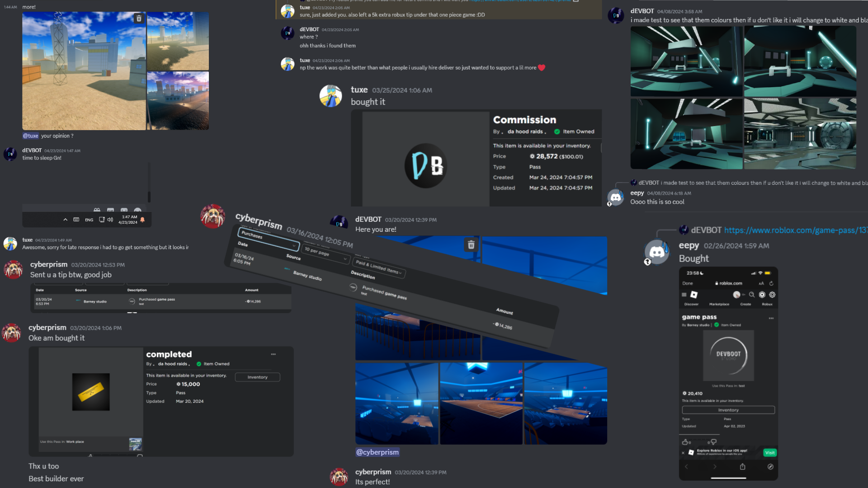The height and width of the screenshot is (488, 868).
Task: Open Barney studio link on phone page
Action: 698,325
